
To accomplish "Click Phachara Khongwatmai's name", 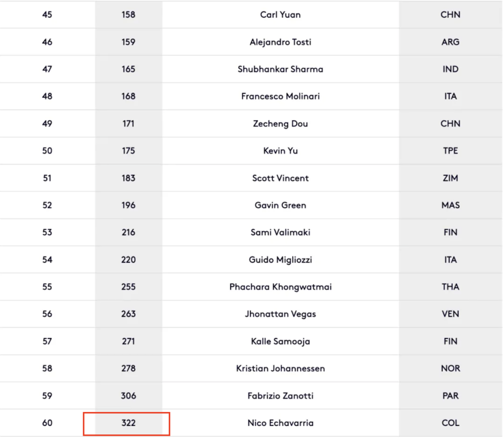I will [x=280, y=287].
